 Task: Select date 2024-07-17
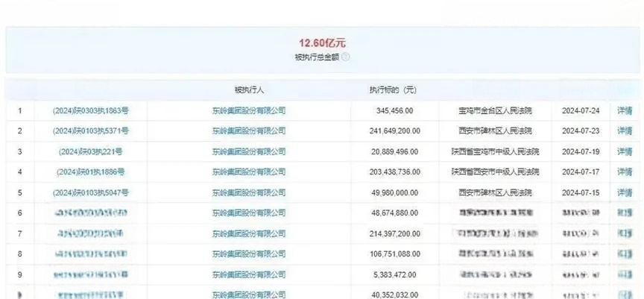[x=581, y=172]
